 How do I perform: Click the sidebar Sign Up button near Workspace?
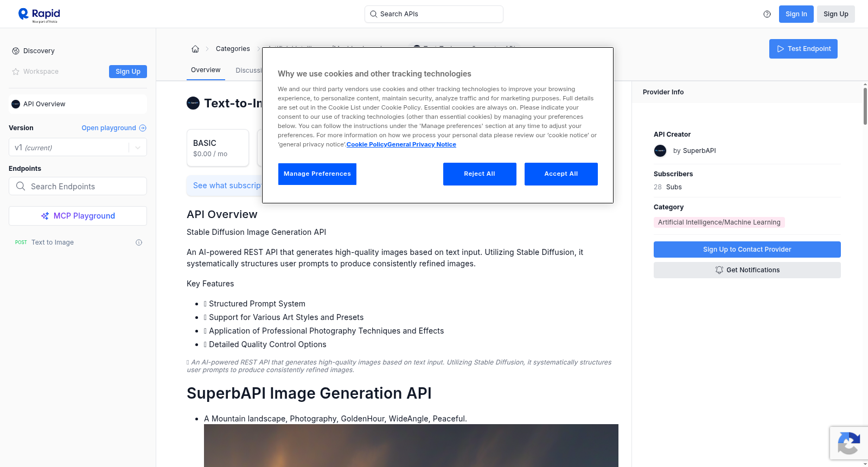tap(128, 72)
